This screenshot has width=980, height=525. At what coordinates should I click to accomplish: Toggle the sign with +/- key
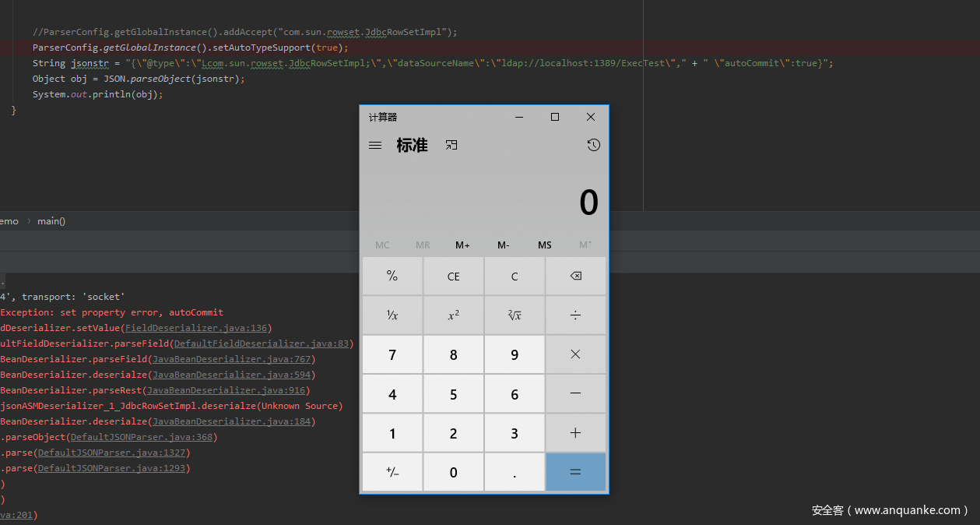point(392,473)
